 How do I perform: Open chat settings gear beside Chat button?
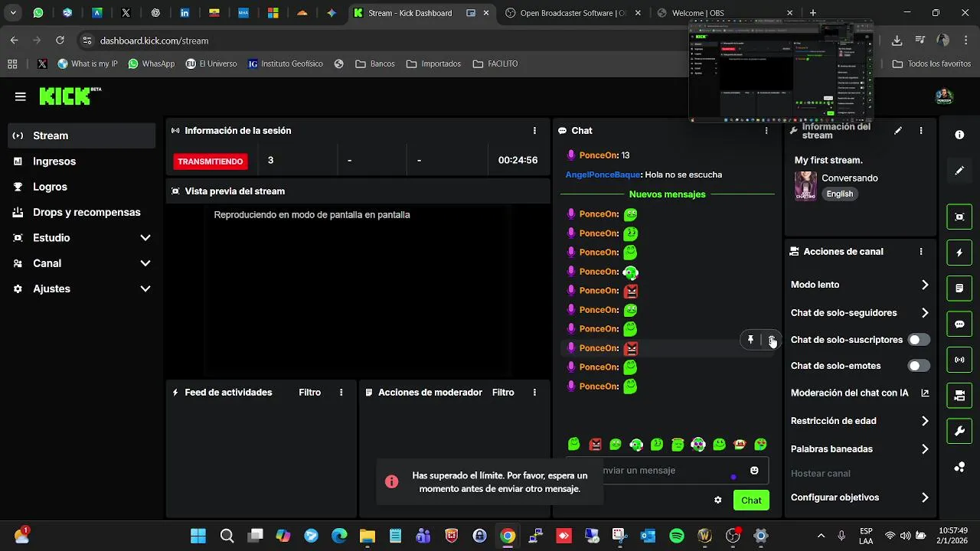(x=717, y=500)
